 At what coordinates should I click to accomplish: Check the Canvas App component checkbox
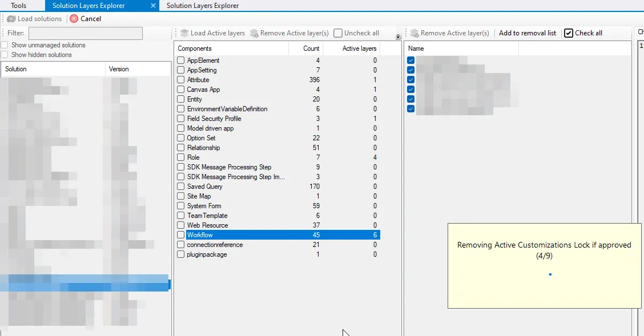(x=181, y=90)
